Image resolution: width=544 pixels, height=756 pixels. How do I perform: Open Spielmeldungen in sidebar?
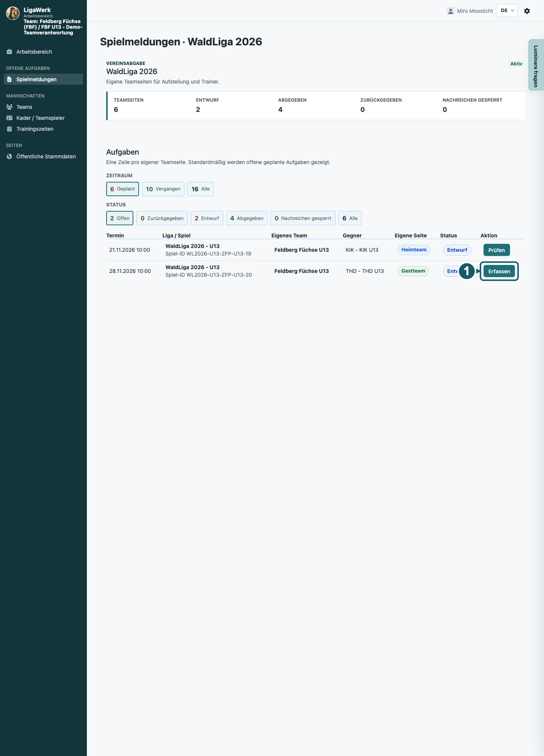tap(43, 79)
